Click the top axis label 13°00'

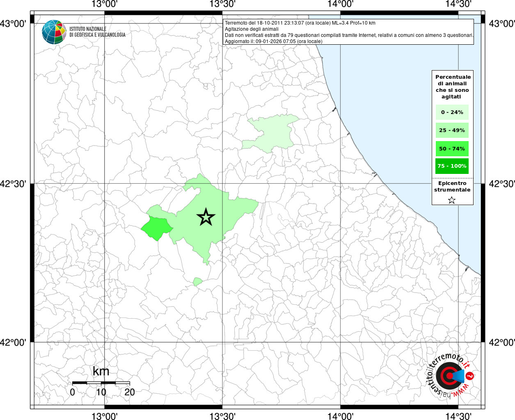[x=105, y=4]
